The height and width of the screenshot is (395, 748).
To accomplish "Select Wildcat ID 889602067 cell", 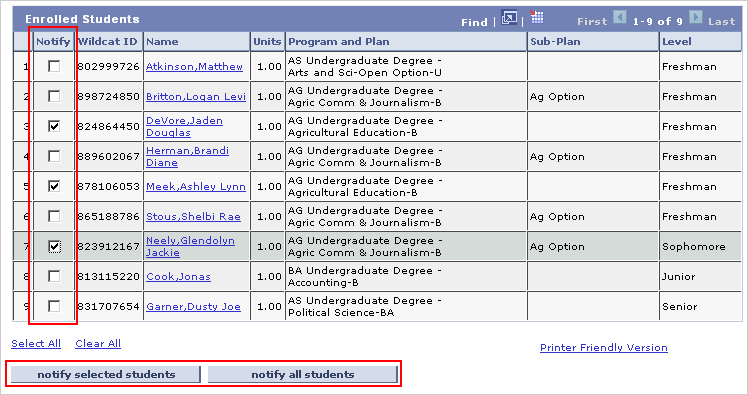I will 108,156.
